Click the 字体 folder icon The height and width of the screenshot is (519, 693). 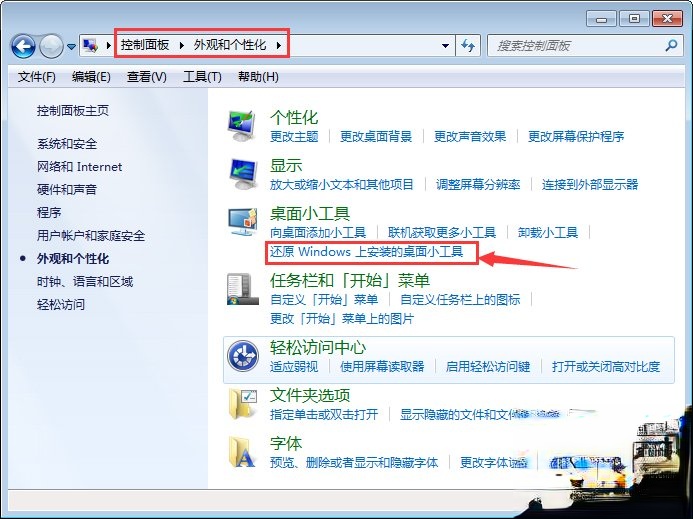coord(242,452)
